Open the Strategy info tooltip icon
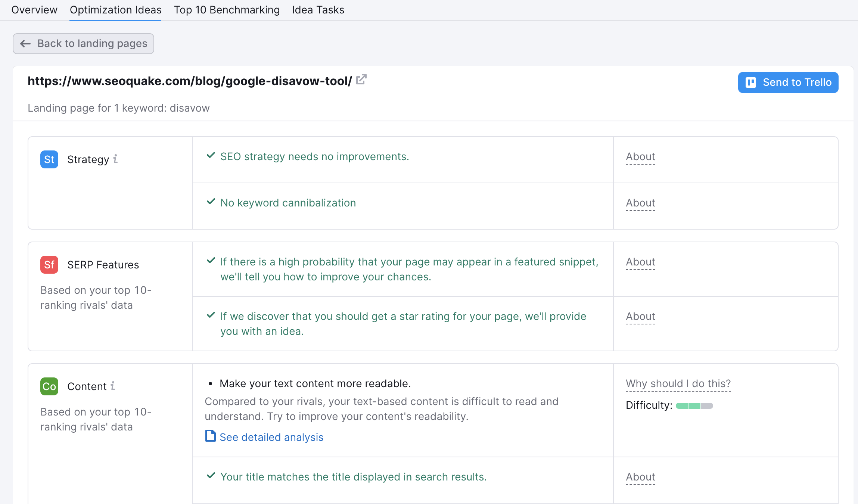The height and width of the screenshot is (504, 858). [116, 159]
